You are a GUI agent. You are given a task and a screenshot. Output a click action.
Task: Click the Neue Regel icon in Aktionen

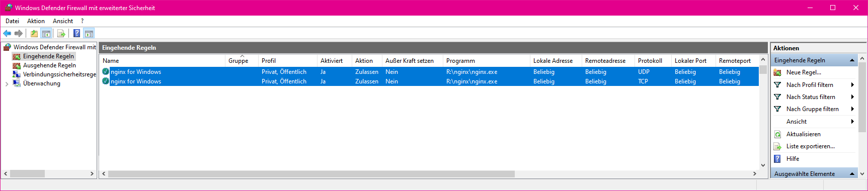click(x=777, y=72)
